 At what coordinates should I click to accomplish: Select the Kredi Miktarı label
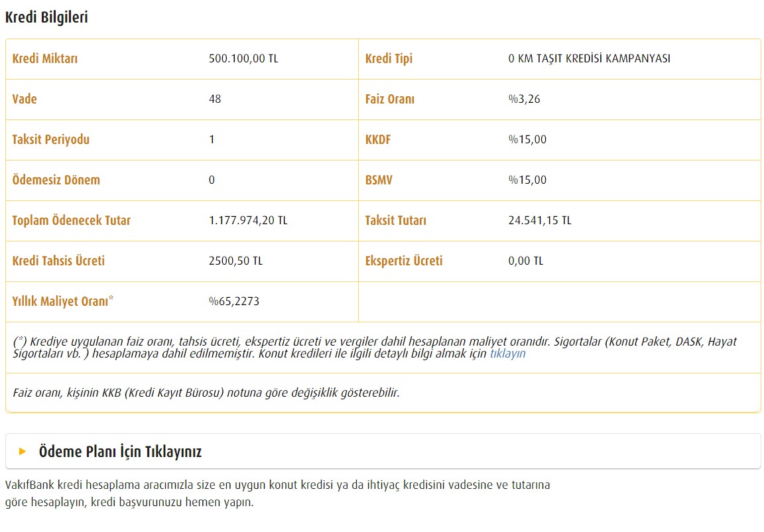45,58
